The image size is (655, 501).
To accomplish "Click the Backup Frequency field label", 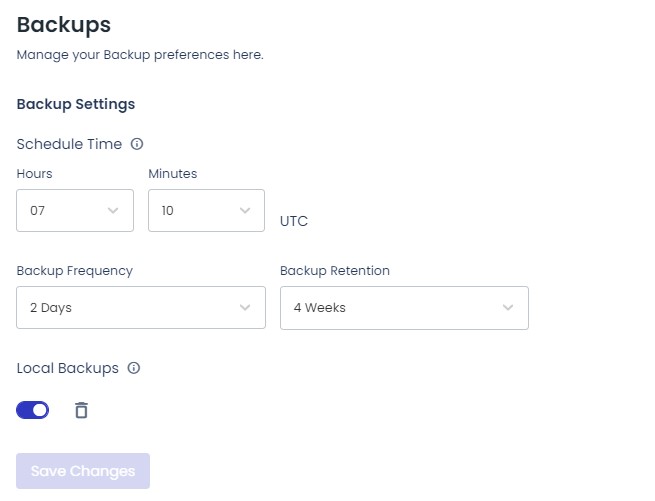I will (75, 271).
